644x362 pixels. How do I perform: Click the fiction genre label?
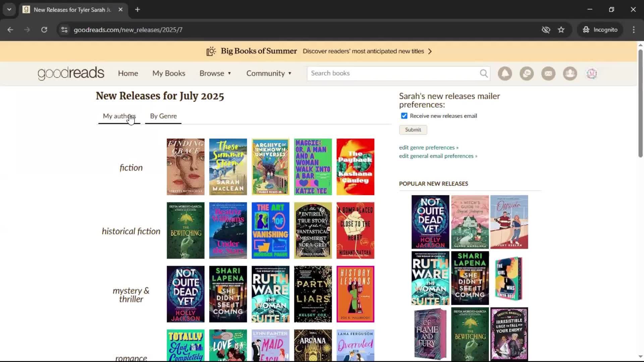click(131, 167)
